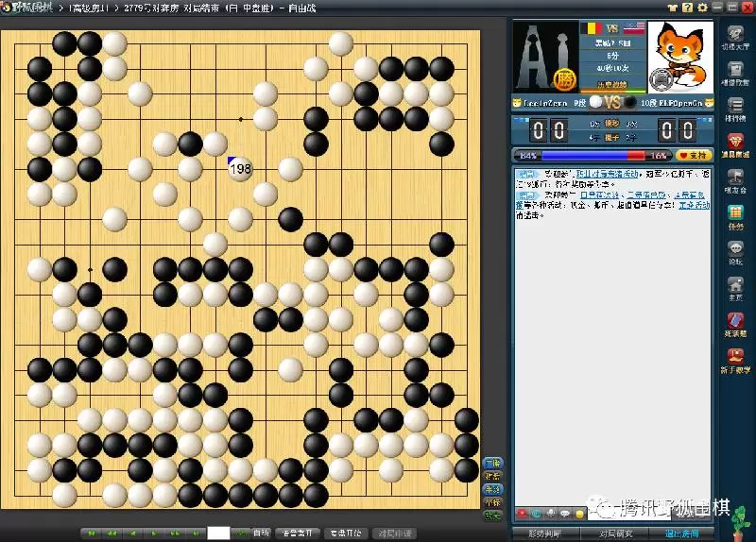Open the help question mark icon
Viewport: 756px width, 542px height.
pos(688,8)
